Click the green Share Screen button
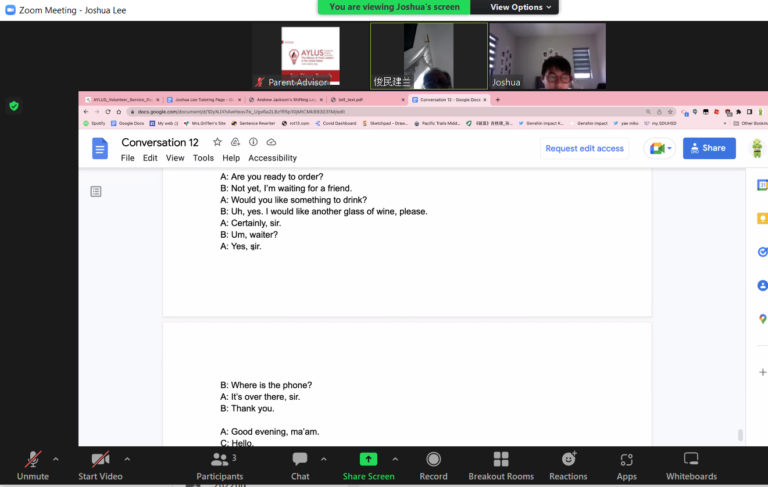This screenshot has width=768, height=487. pos(368,466)
